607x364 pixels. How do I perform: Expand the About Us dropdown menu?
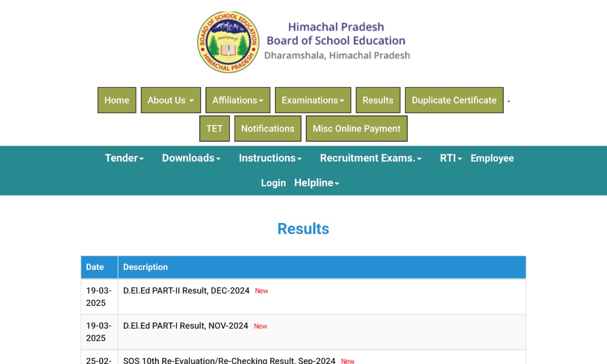(171, 100)
